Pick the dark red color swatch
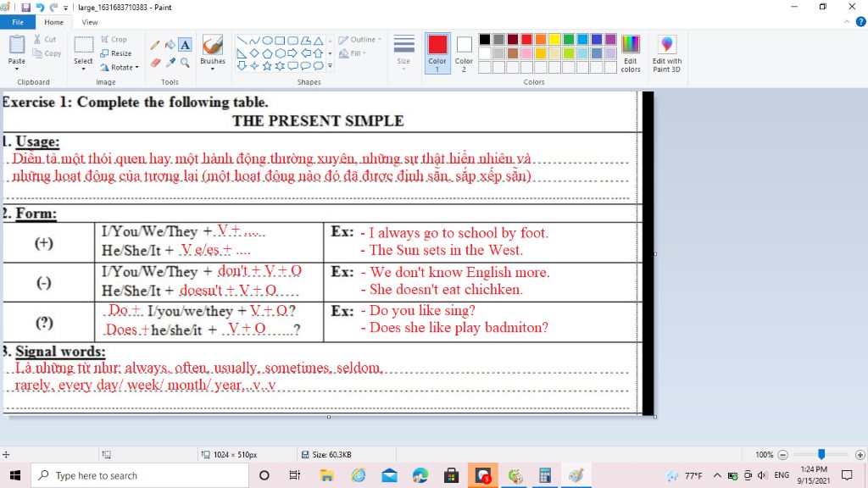This screenshot has height=488, width=868. click(x=513, y=39)
